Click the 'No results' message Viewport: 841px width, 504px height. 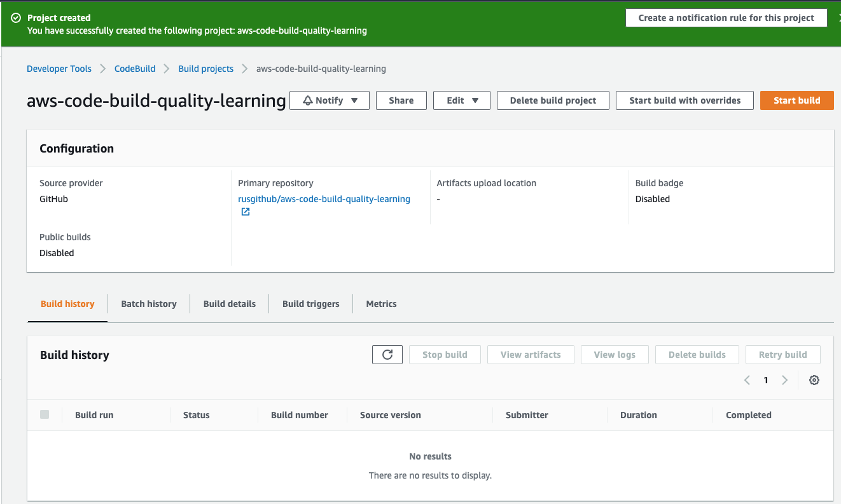click(x=431, y=456)
